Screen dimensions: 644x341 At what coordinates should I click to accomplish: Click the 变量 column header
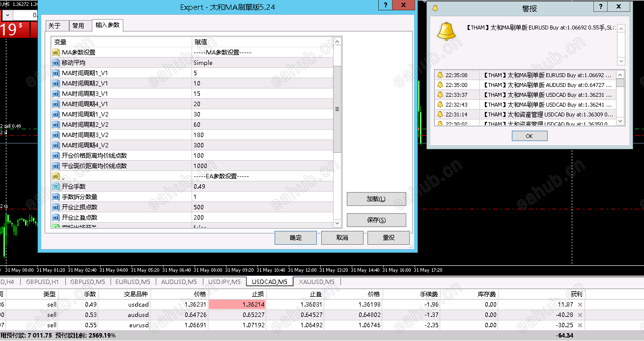[x=121, y=42]
